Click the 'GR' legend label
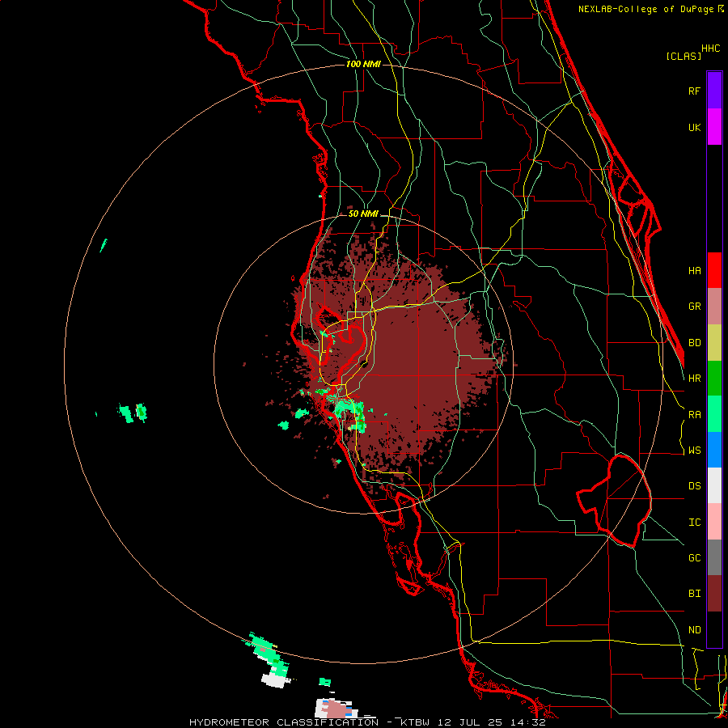728x728 pixels. (694, 307)
